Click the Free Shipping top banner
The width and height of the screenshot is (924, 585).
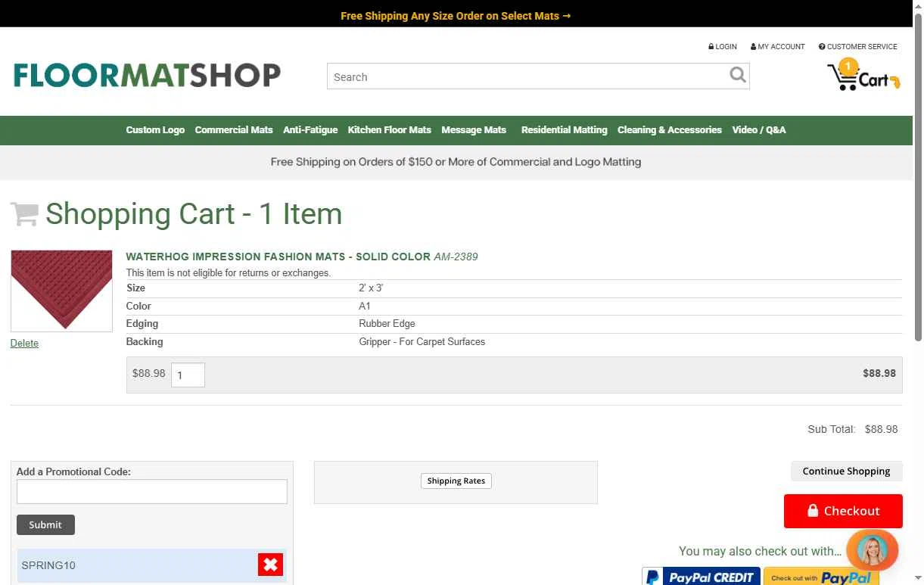pyautogui.click(x=456, y=16)
